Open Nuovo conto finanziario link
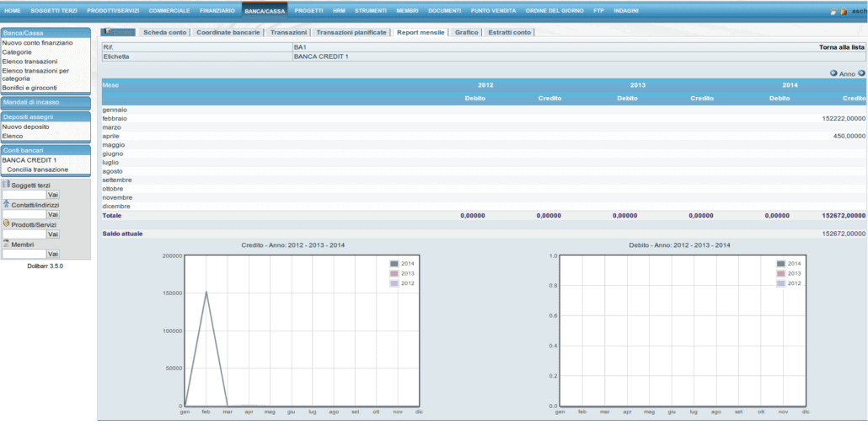 [x=37, y=42]
